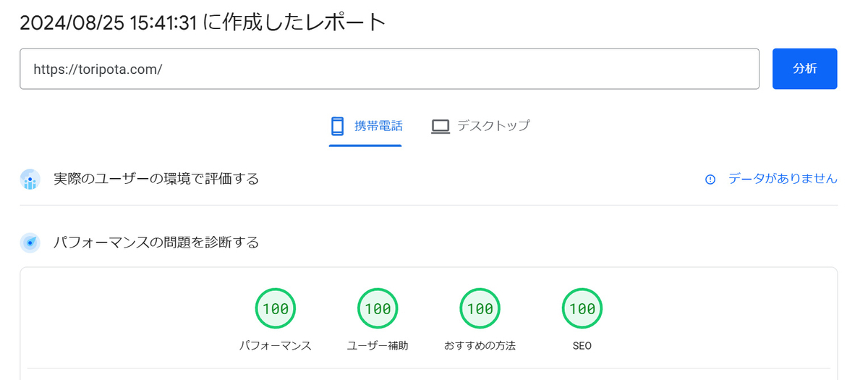Select the ユーザー補助 100 score gauge

pyautogui.click(x=378, y=308)
